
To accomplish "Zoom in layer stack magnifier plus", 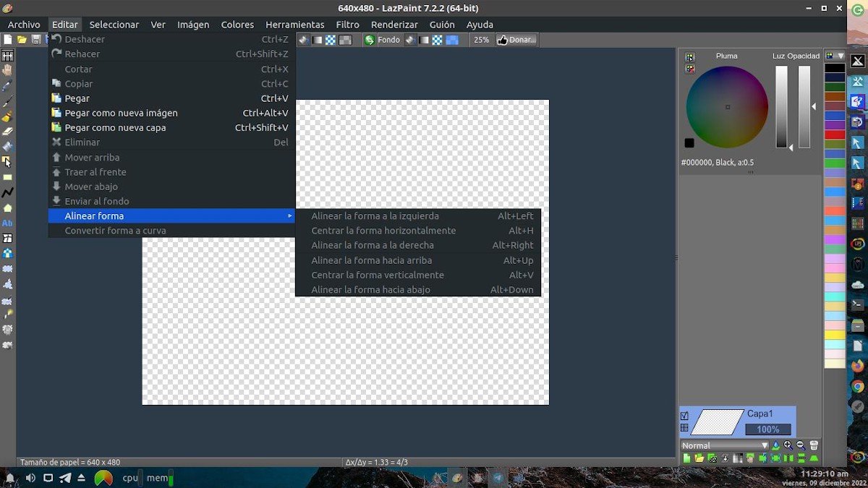I will (x=788, y=445).
